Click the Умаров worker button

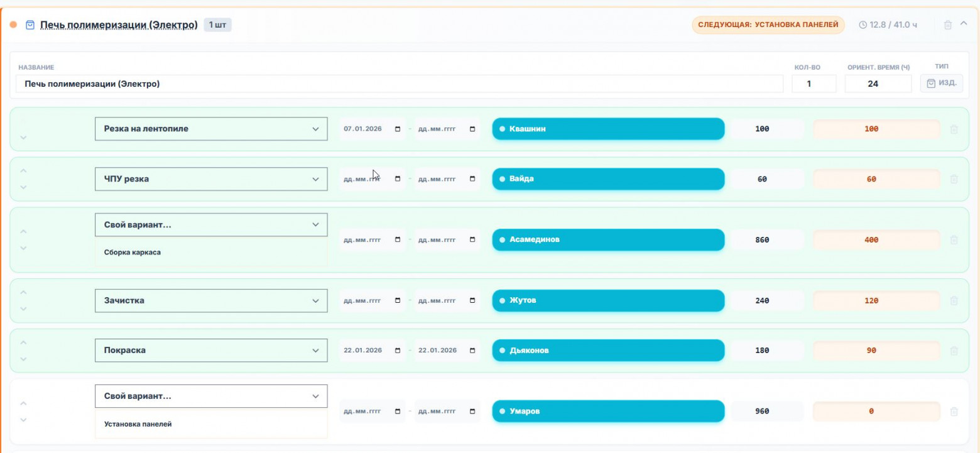click(x=608, y=412)
